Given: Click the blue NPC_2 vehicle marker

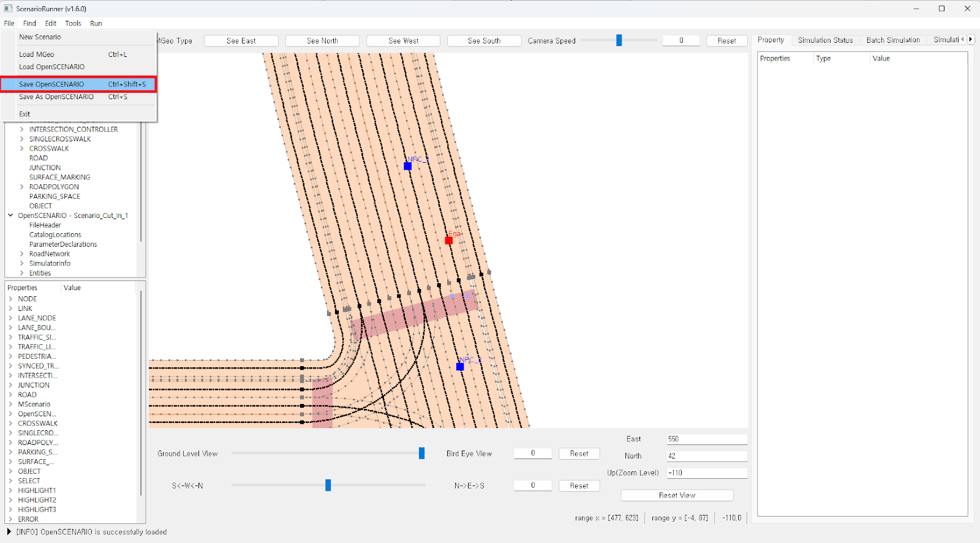Looking at the screenshot, I should tap(460, 367).
